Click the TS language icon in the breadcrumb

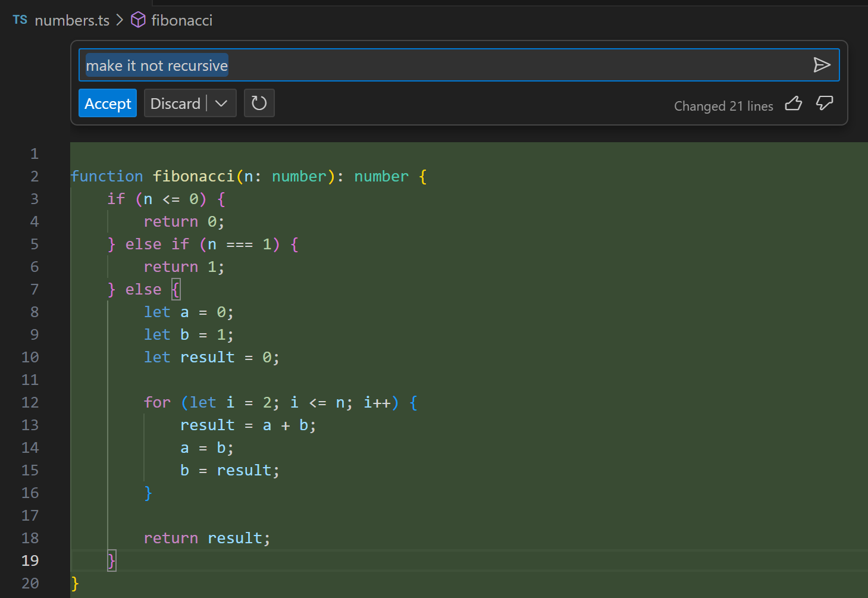(x=19, y=20)
